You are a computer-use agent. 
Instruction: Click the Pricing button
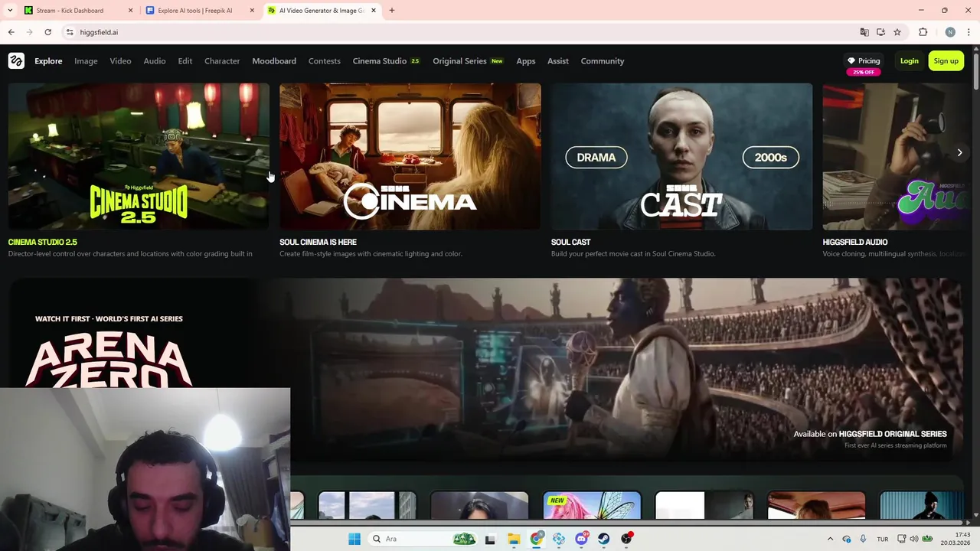pyautogui.click(x=864, y=60)
